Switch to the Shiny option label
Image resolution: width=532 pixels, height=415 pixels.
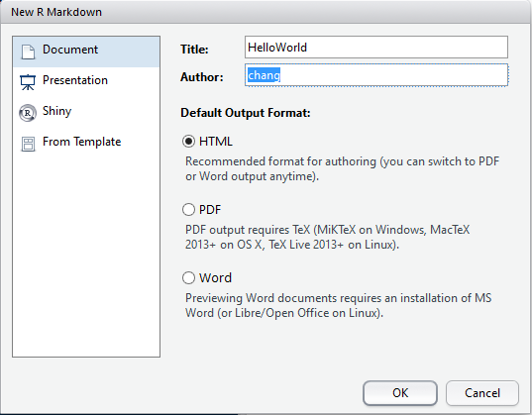[x=57, y=111]
